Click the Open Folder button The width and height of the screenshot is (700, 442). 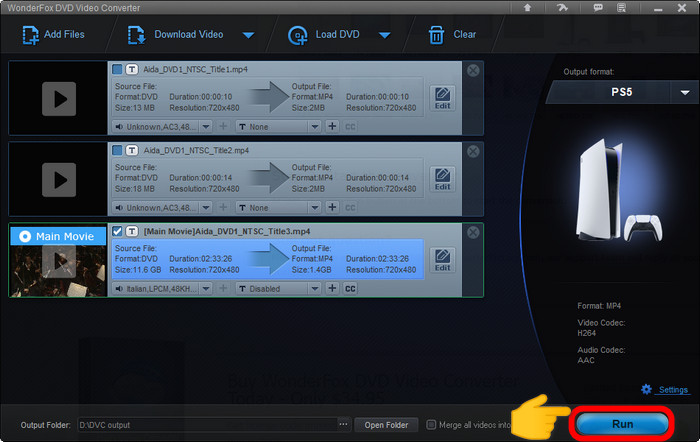[x=385, y=425]
